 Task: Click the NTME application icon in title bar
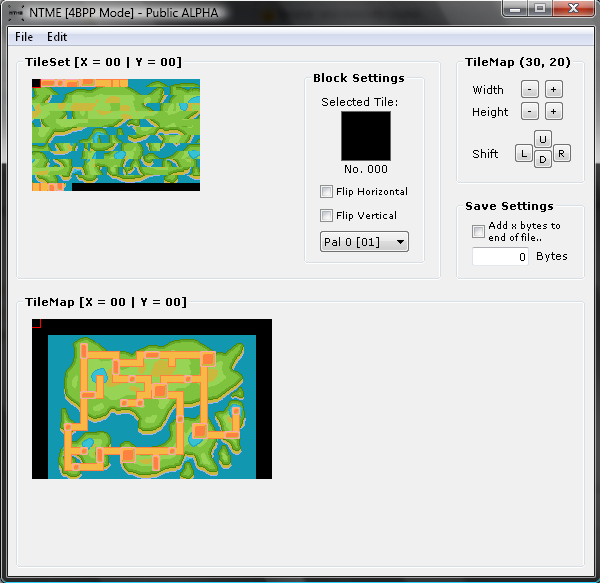[x=16, y=13]
